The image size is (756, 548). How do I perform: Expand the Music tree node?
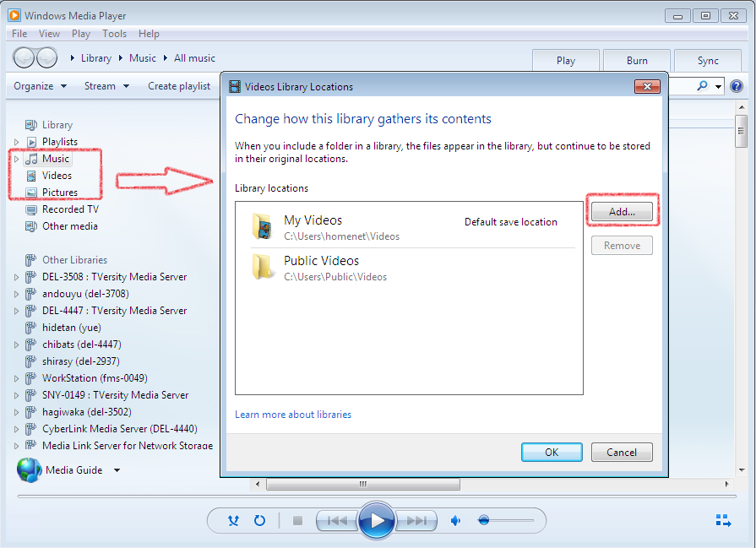pyautogui.click(x=16, y=159)
